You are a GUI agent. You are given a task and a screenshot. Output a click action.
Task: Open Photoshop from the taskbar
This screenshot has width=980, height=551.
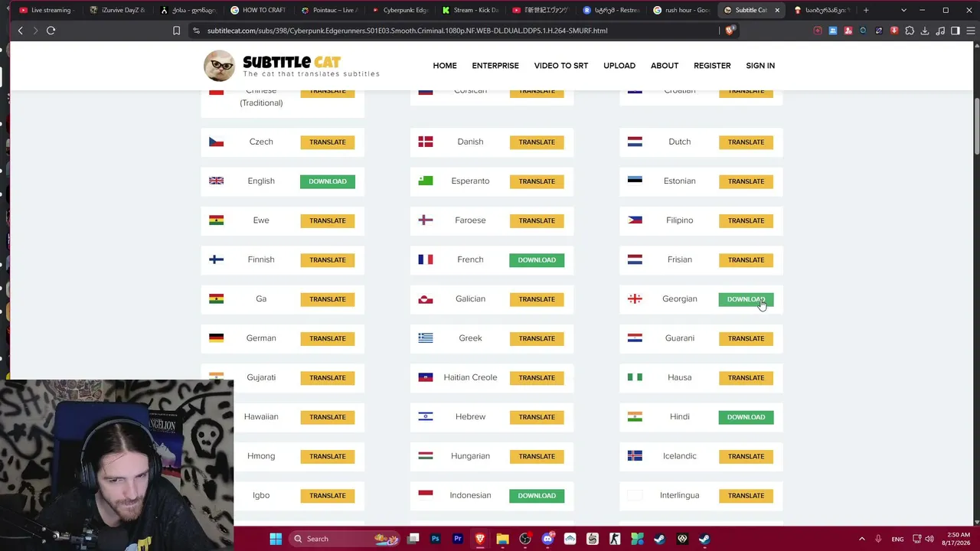[435, 539]
